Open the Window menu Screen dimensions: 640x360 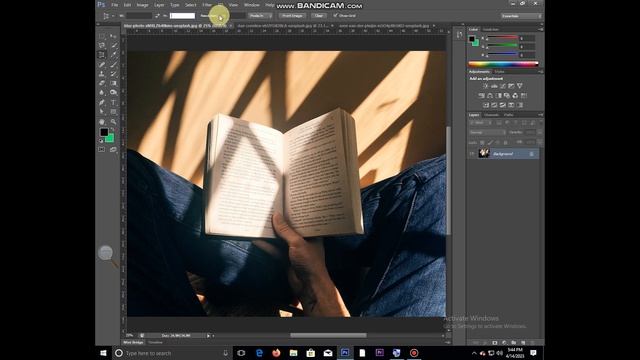click(252, 5)
